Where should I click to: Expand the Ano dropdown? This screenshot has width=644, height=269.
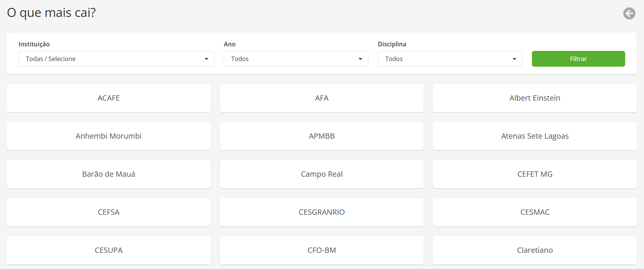tap(296, 59)
